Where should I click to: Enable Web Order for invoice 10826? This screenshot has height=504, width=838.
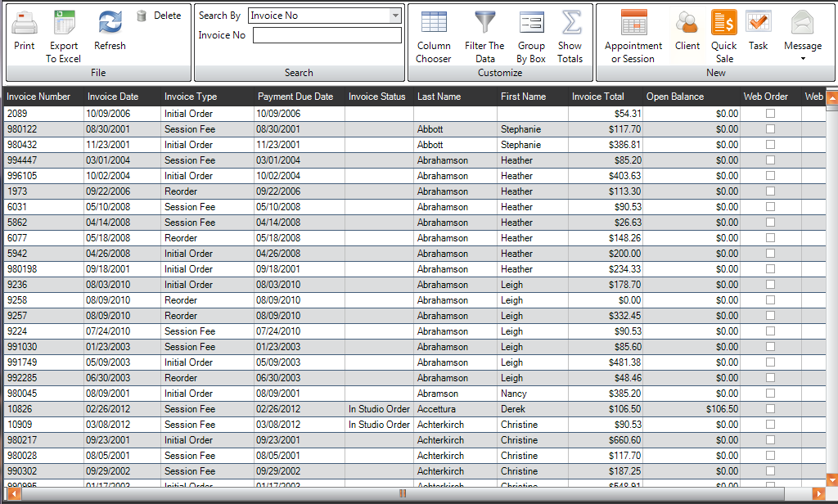point(769,409)
